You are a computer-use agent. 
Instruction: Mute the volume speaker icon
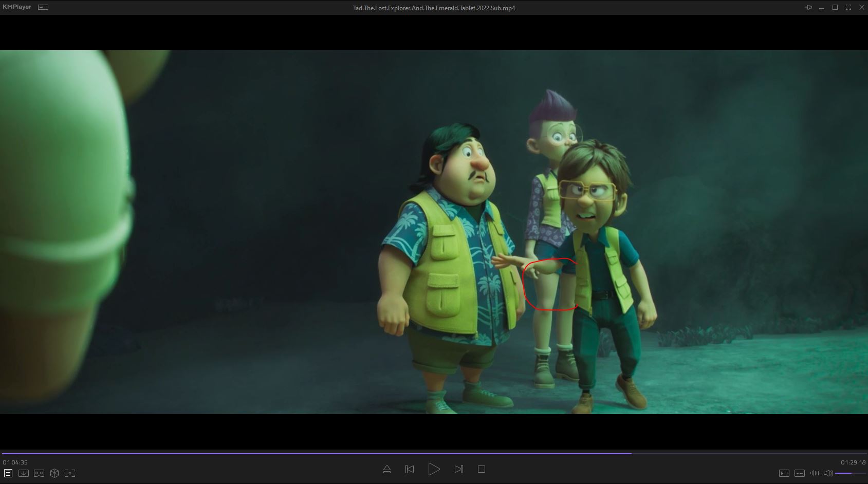[828, 473]
